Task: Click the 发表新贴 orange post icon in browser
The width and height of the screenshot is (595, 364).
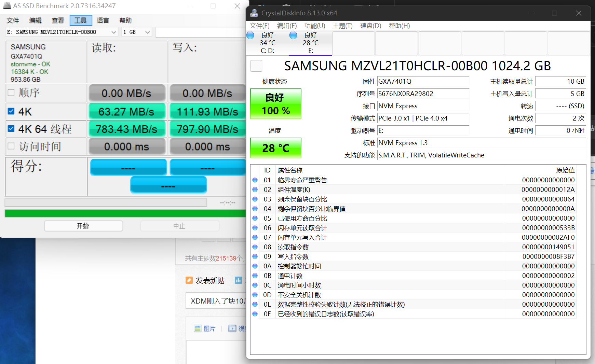Action: [189, 280]
